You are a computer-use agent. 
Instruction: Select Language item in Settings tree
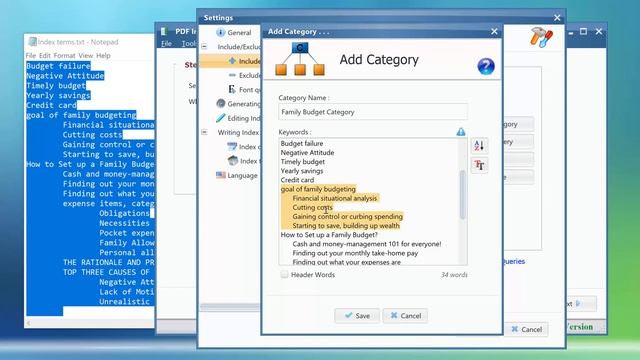pyautogui.click(x=242, y=176)
